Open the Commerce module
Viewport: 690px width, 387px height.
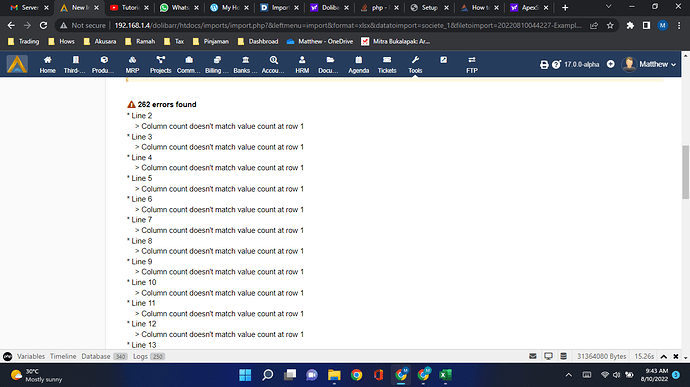pyautogui.click(x=189, y=64)
